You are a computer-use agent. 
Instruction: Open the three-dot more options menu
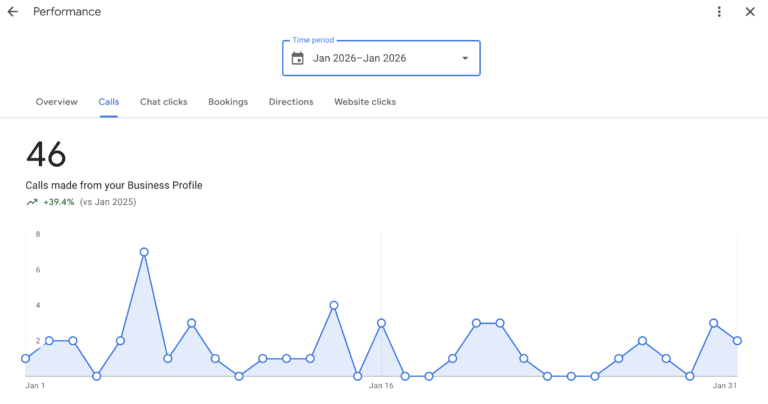click(x=719, y=12)
